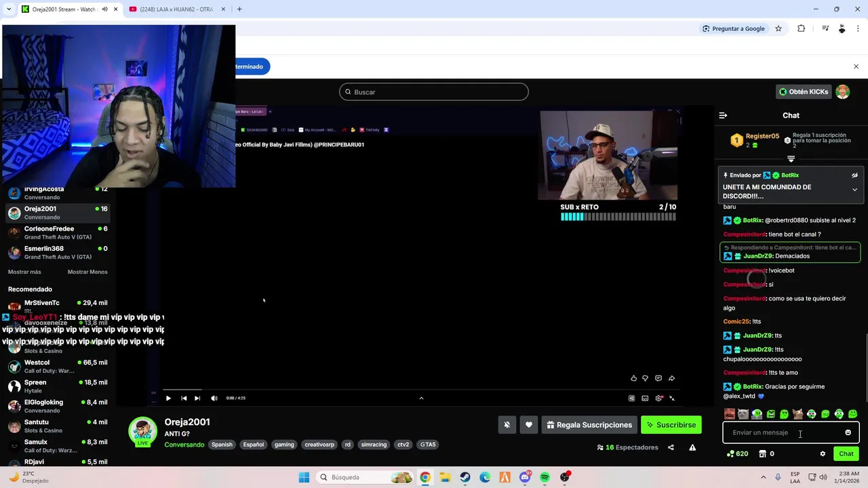Screen dimensions: 868x488
Task: Open the KICKs shop icon
Action: [762, 454]
